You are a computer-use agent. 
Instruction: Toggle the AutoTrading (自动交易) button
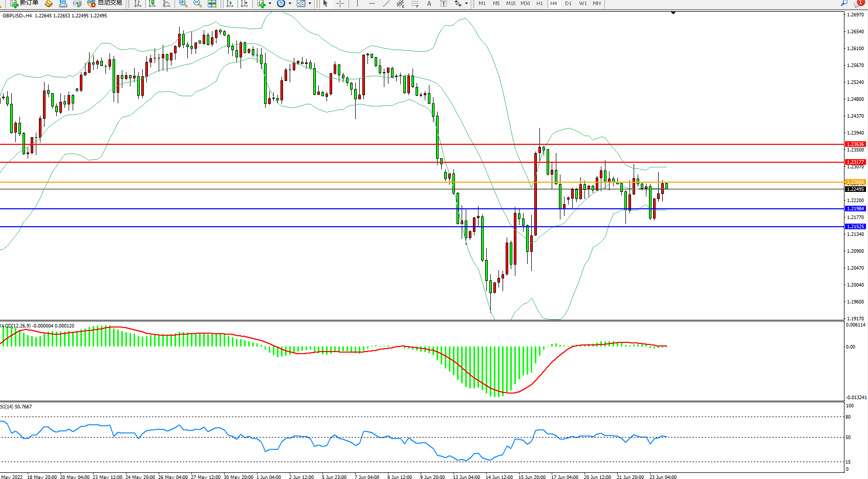point(105,3)
